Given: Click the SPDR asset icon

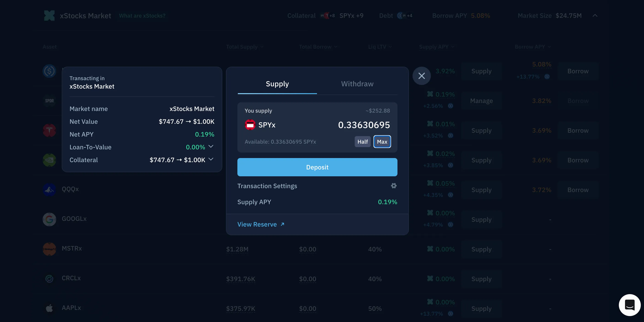Looking at the screenshot, I should (x=49, y=100).
